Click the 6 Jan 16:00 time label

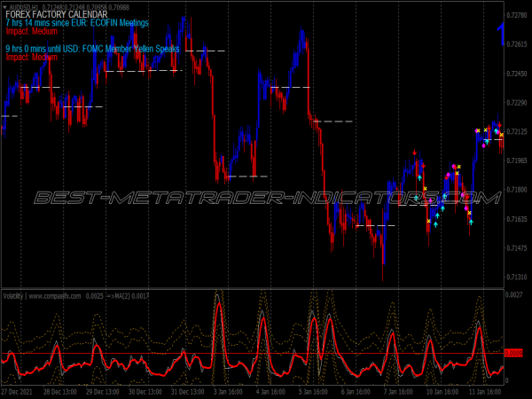(x=356, y=392)
